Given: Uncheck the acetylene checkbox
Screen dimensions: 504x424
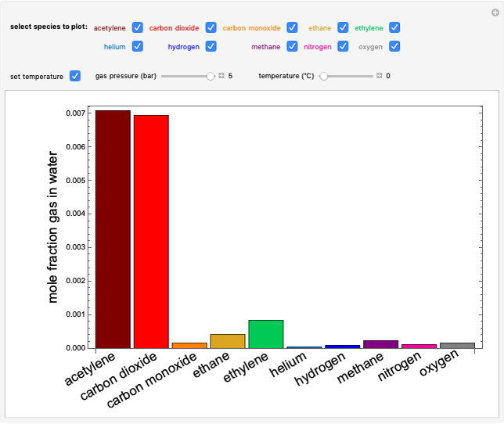Looking at the screenshot, I should tap(138, 27).
